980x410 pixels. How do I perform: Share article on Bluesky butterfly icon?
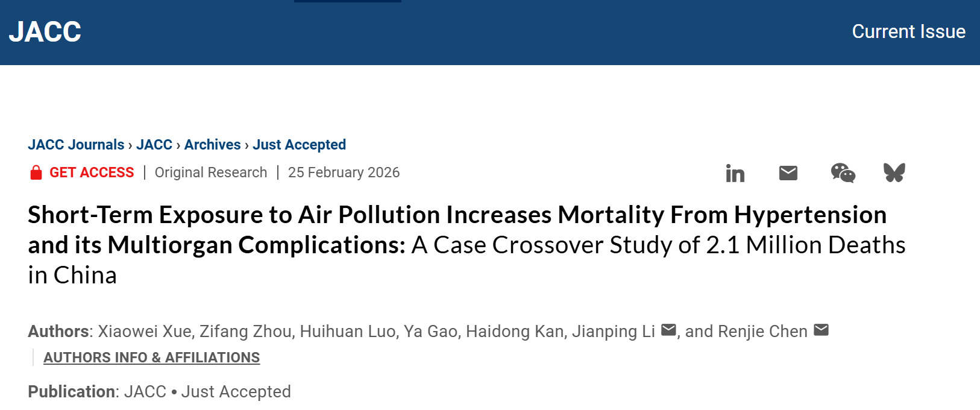[894, 173]
